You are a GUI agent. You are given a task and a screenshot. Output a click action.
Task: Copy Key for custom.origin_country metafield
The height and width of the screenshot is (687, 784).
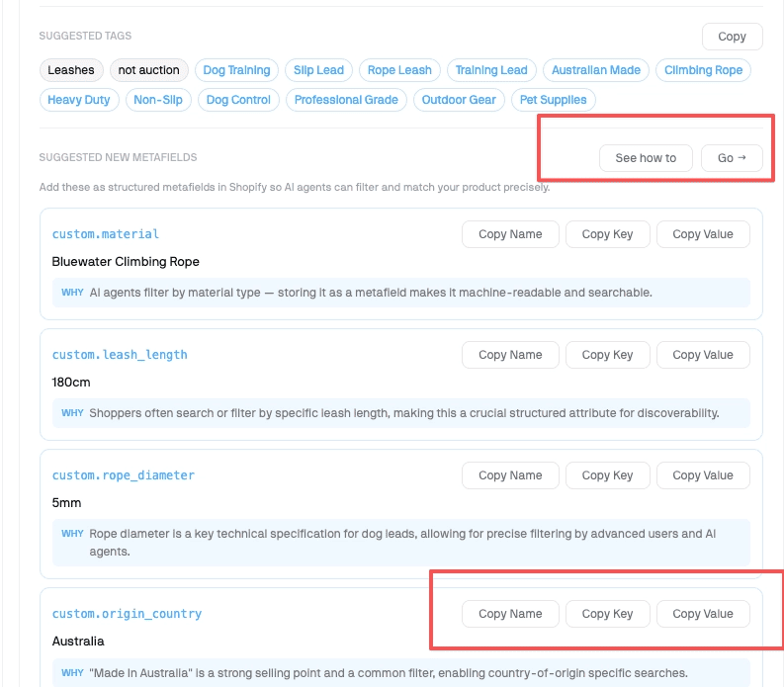tap(607, 614)
